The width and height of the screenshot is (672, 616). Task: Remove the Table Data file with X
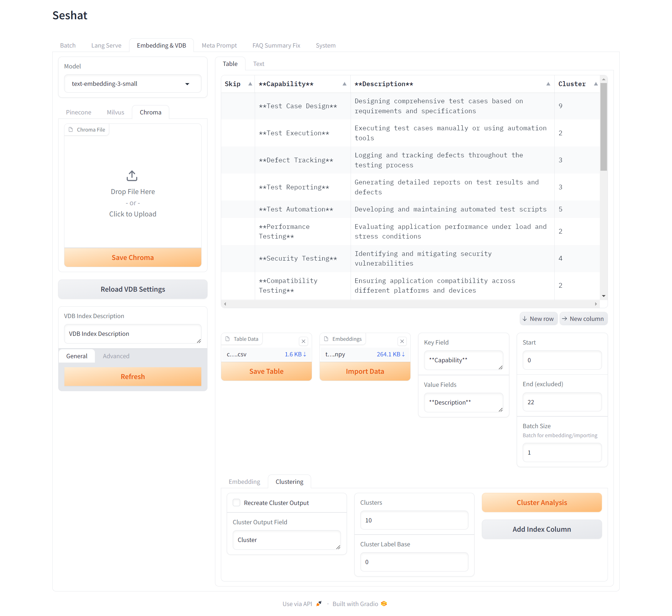pyautogui.click(x=303, y=341)
